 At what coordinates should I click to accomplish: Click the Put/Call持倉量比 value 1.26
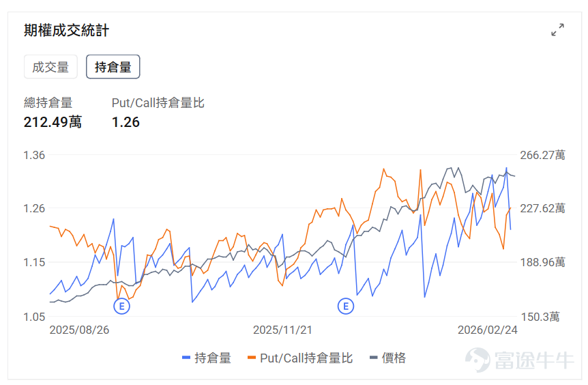point(126,122)
